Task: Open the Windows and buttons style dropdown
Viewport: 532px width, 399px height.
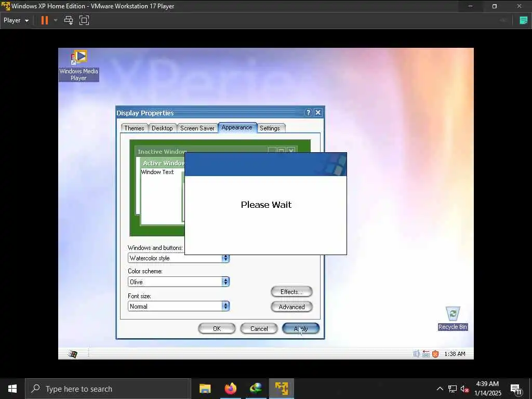Action: (179, 258)
